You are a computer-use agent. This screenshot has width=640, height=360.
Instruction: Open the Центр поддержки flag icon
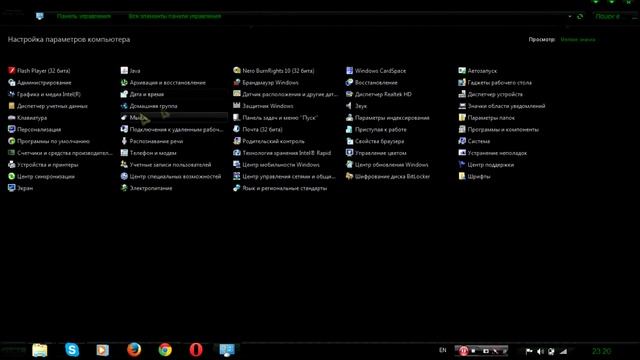click(x=462, y=165)
